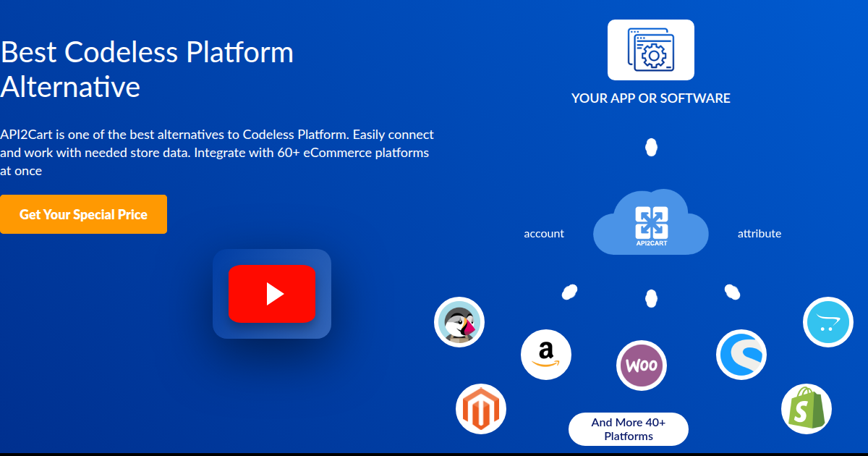Viewport: 868px width, 456px height.
Task: Click the paragraph starting 'API2Cart is one of'
Action: click(217, 153)
